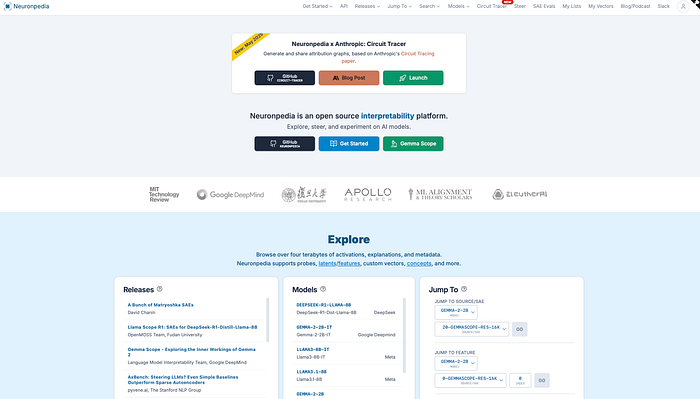Focus the feature index input field
The image size is (700, 399).
click(x=520, y=380)
